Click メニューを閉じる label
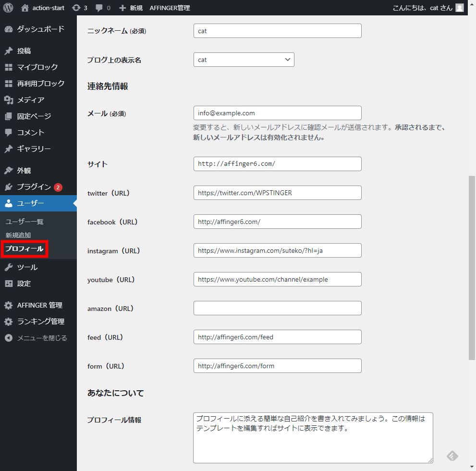The height and width of the screenshot is (471, 476). (42, 338)
